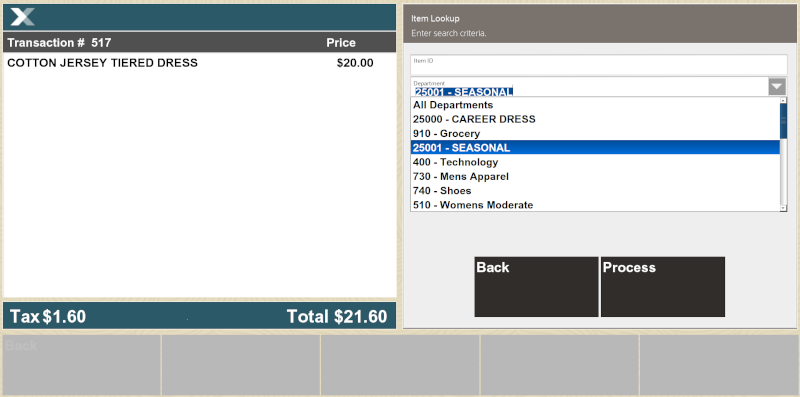Click the $20.00 item price
Screen dimensions: 800x397
coord(355,63)
